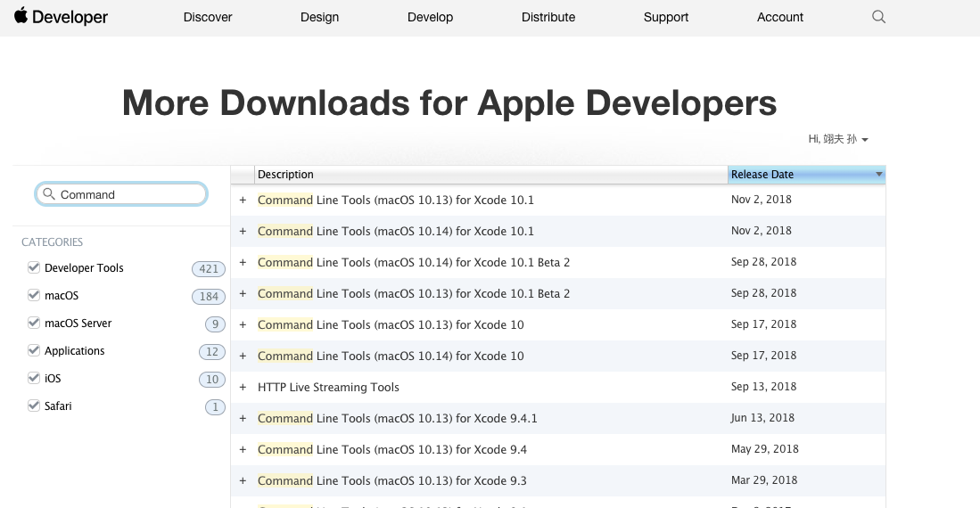Click the magnifier icon inside the search field

point(48,194)
